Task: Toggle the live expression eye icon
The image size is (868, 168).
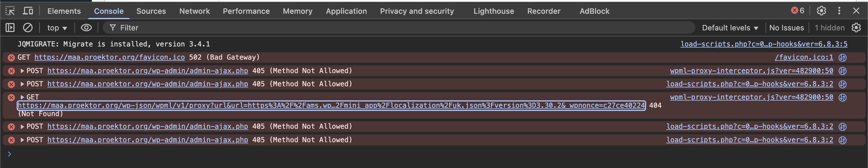Action: [x=86, y=28]
